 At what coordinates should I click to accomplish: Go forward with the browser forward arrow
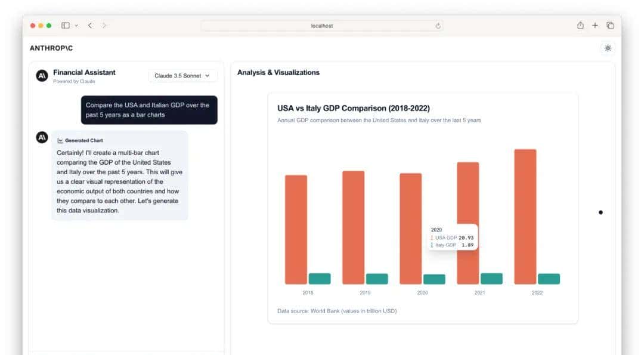click(x=104, y=26)
